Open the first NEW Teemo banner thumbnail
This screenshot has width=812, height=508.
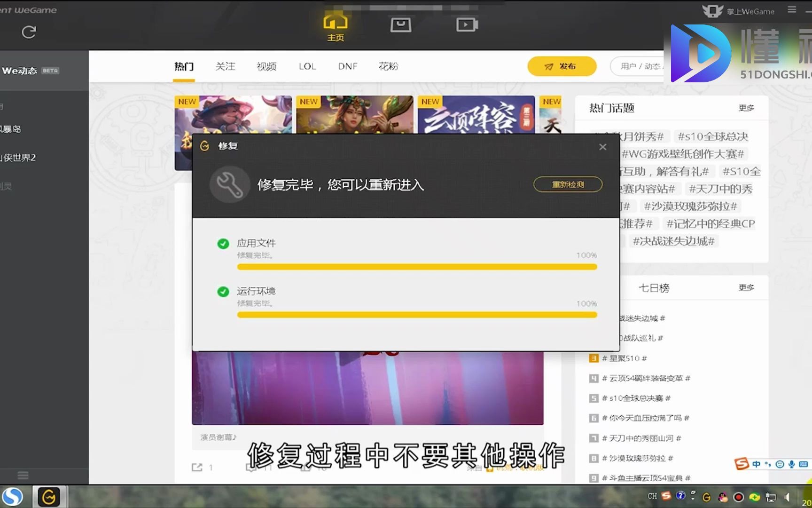pyautogui.click(x=233, y=115)
